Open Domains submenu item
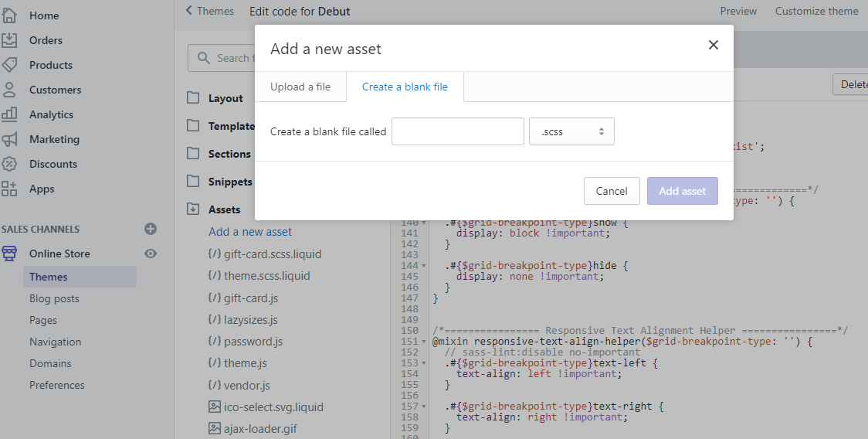The width and height of the screenshot is (868, 439). pyautogui.click(x=50, y=363)
